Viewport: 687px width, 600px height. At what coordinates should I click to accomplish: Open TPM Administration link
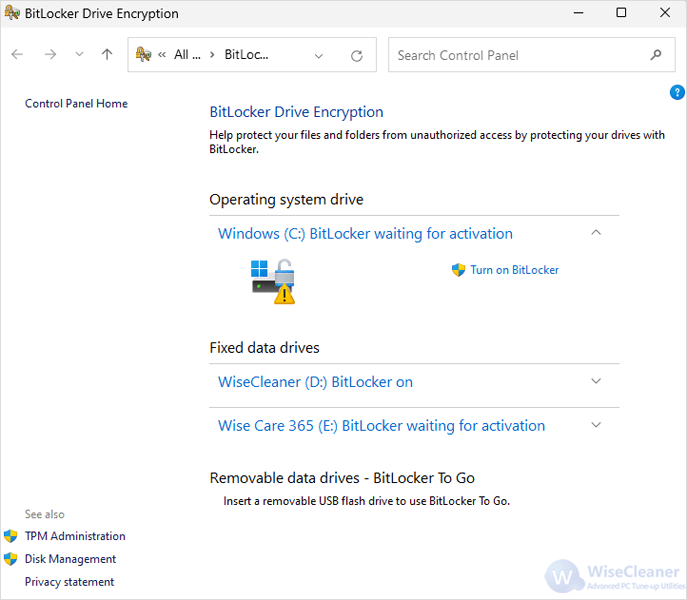pos(75,536)
